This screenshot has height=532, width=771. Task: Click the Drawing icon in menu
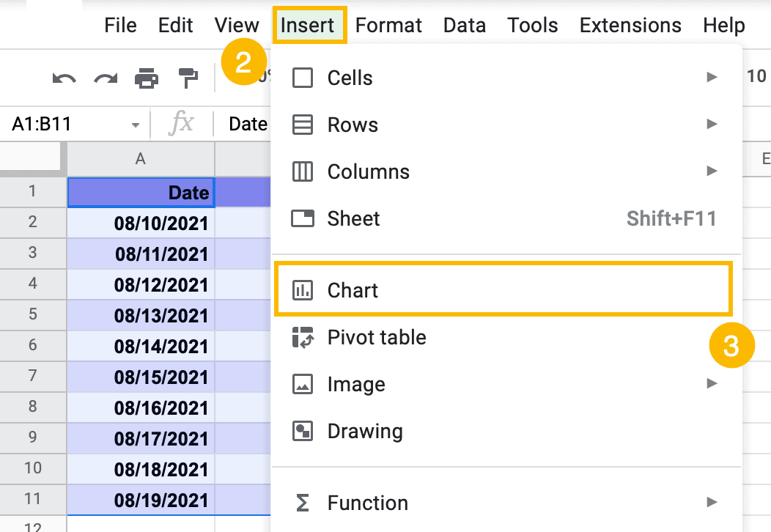coord(302,431)
